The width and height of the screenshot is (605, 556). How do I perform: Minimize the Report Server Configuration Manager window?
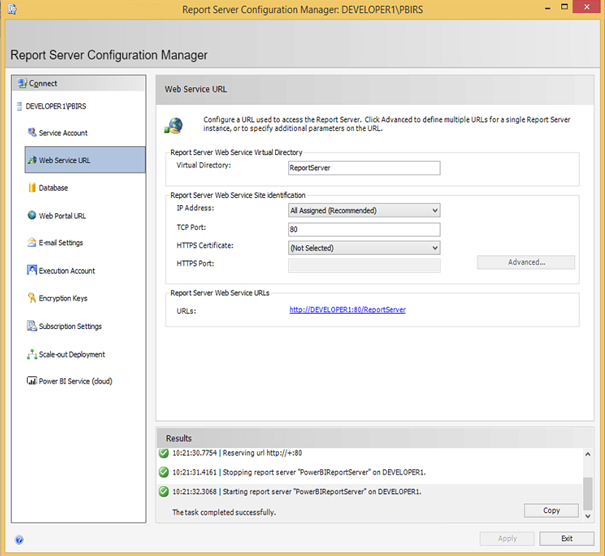coord(548,8)
